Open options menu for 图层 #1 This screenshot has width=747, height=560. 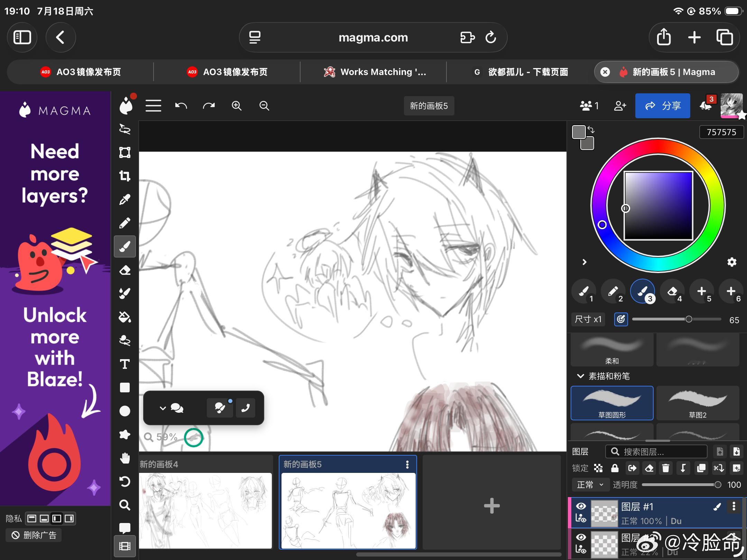(734, 507)
